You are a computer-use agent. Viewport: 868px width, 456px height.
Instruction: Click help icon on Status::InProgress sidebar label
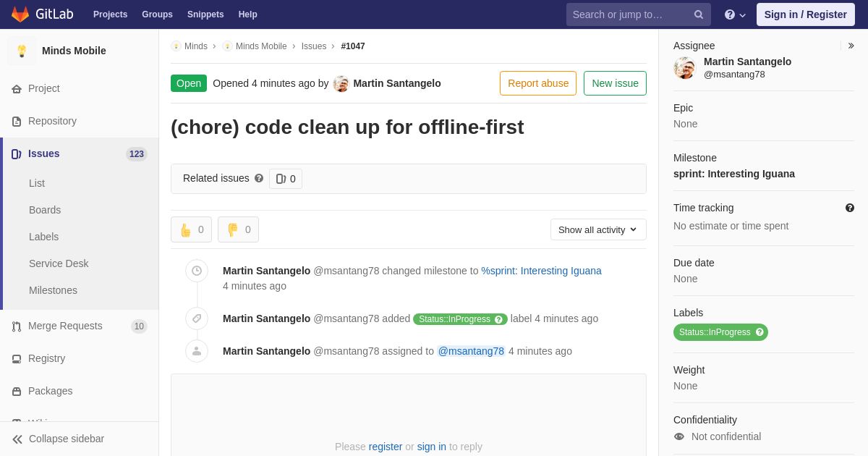(x=759, y=332)
